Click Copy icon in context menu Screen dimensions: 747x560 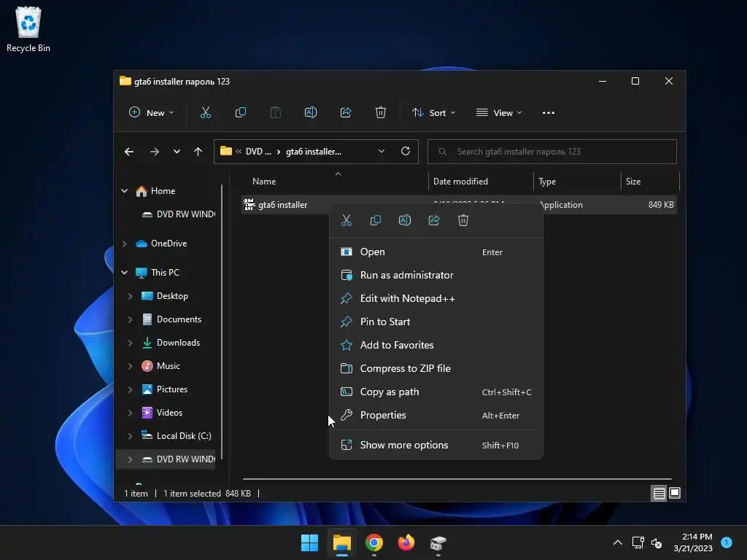click(376, 220)
